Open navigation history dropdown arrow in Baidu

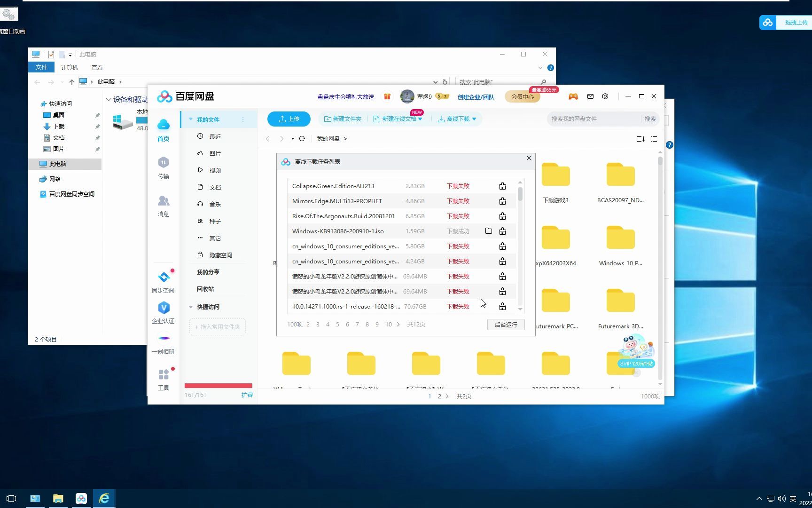pos(292,139)
